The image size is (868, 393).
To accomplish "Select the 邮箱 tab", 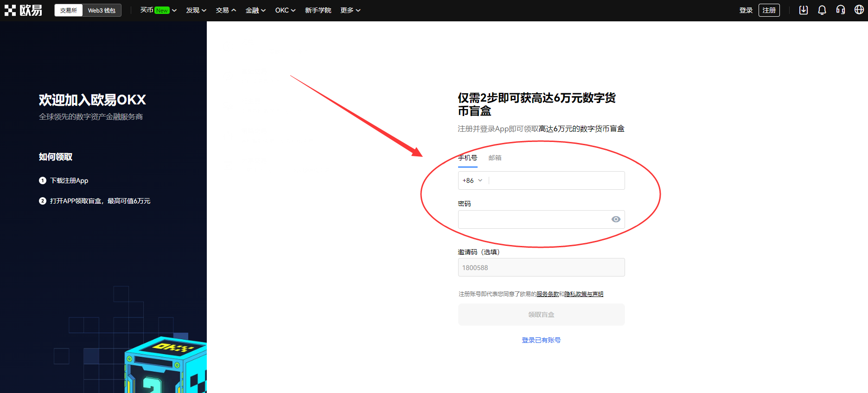I will click(495, 158).
